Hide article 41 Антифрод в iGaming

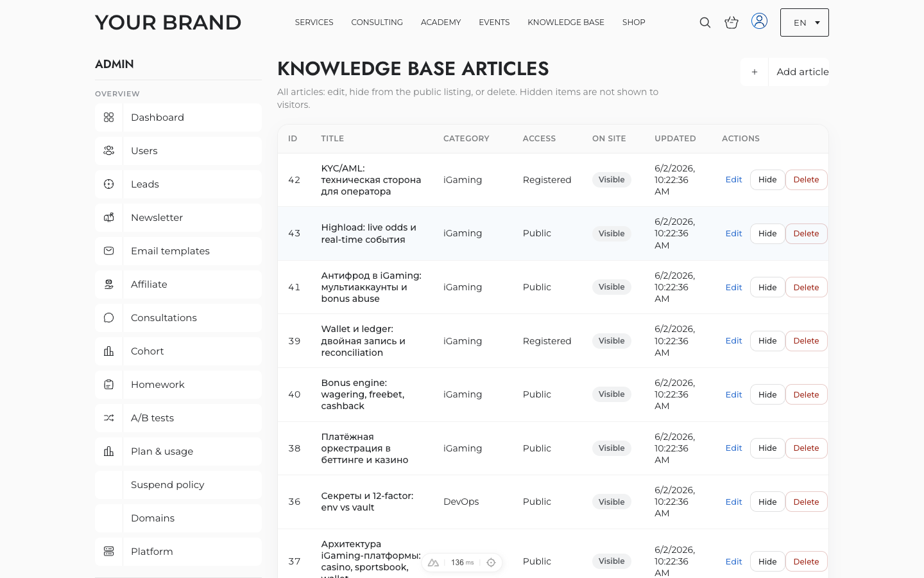coord(767,288)
